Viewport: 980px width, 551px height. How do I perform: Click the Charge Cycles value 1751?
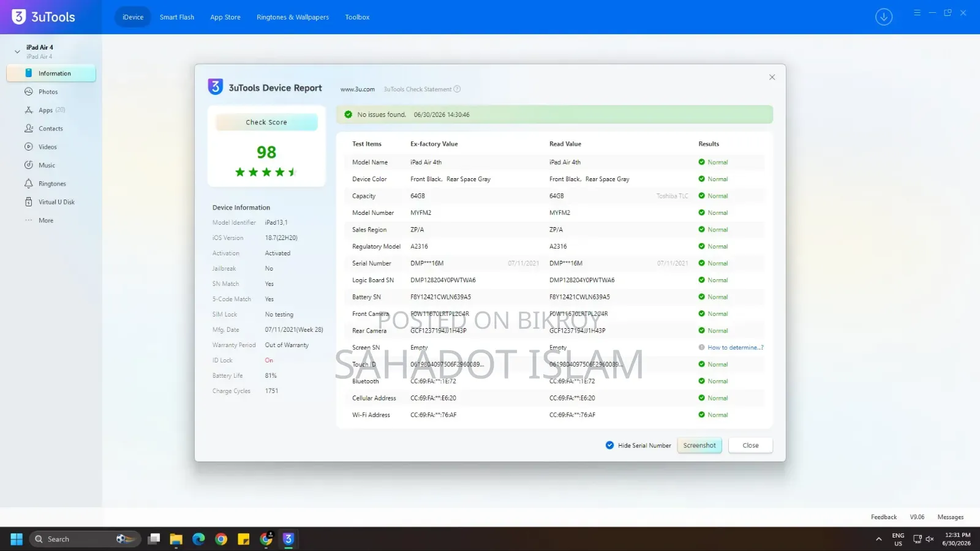(x=271, y=391)
